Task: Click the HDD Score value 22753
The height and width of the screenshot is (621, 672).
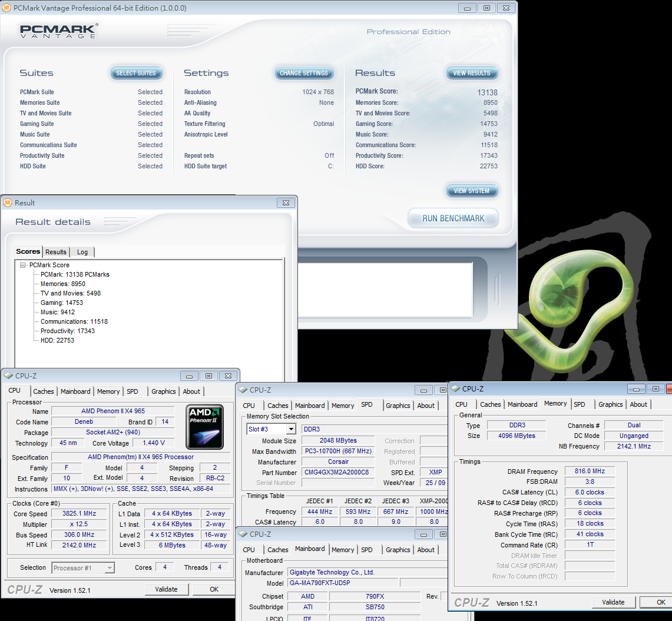Action: (x=489, y=166)
